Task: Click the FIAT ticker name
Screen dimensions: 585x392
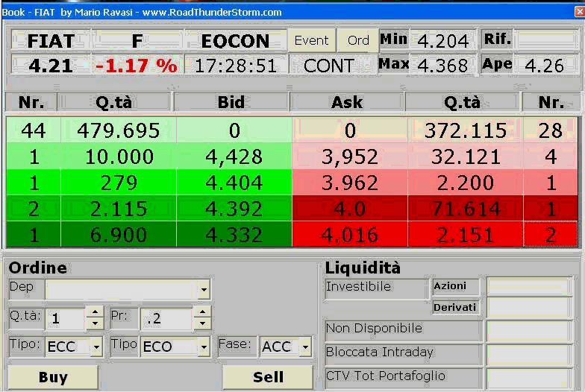Action: click(x=51, y=40)
